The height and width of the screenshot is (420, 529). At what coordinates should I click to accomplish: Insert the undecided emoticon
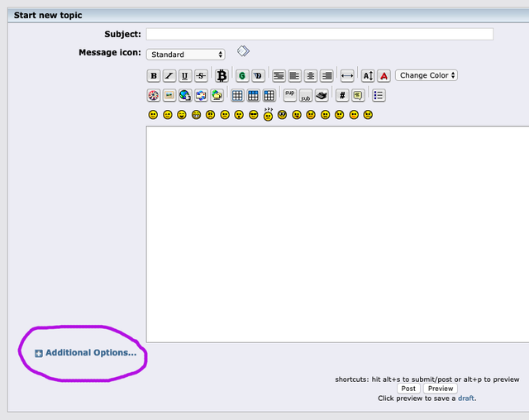tap(340, 115)
